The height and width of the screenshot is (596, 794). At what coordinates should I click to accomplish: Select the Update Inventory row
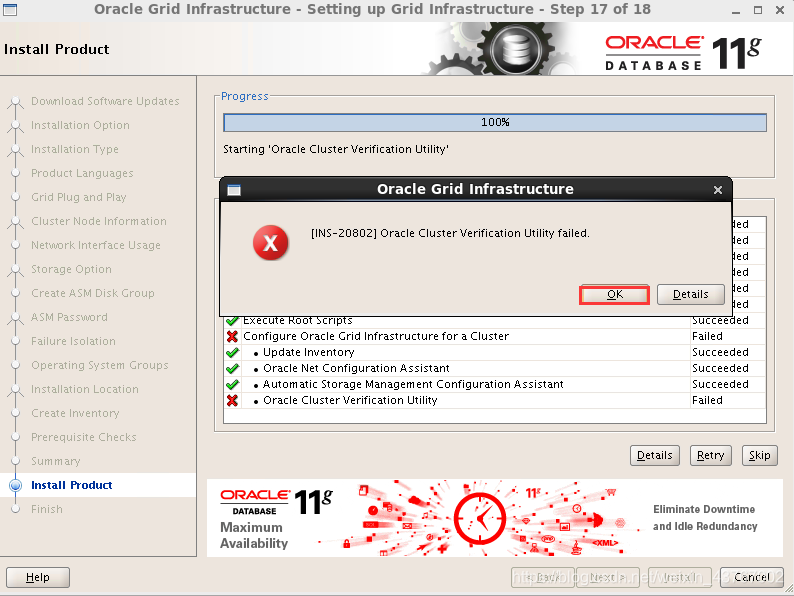(x=495, y=352)
